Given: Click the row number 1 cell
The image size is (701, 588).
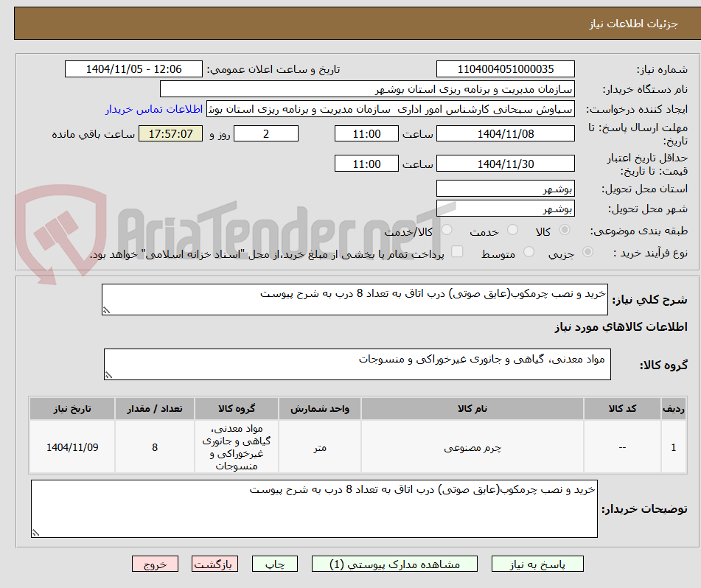Looking at the screenshot, I should (x=674, y=447).
